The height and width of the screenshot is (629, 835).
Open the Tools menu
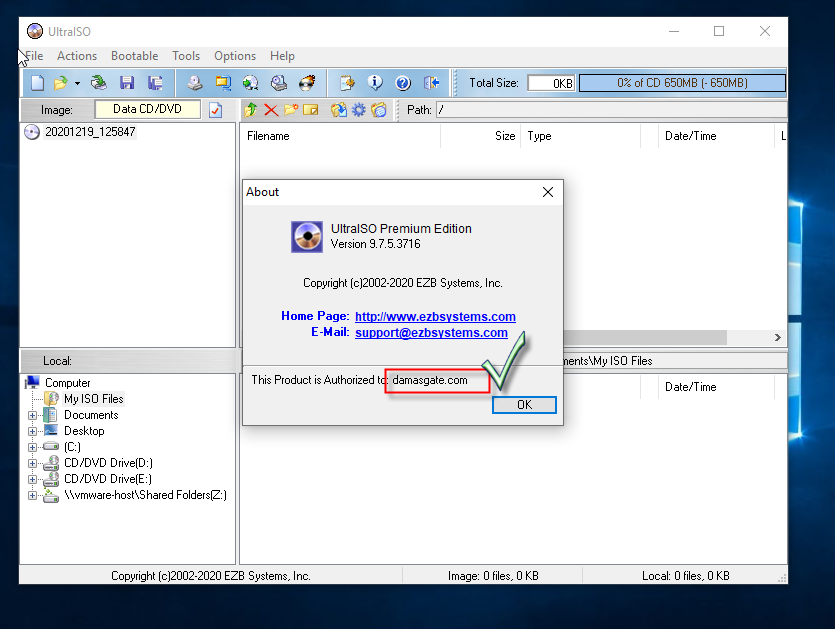(186, 56)
